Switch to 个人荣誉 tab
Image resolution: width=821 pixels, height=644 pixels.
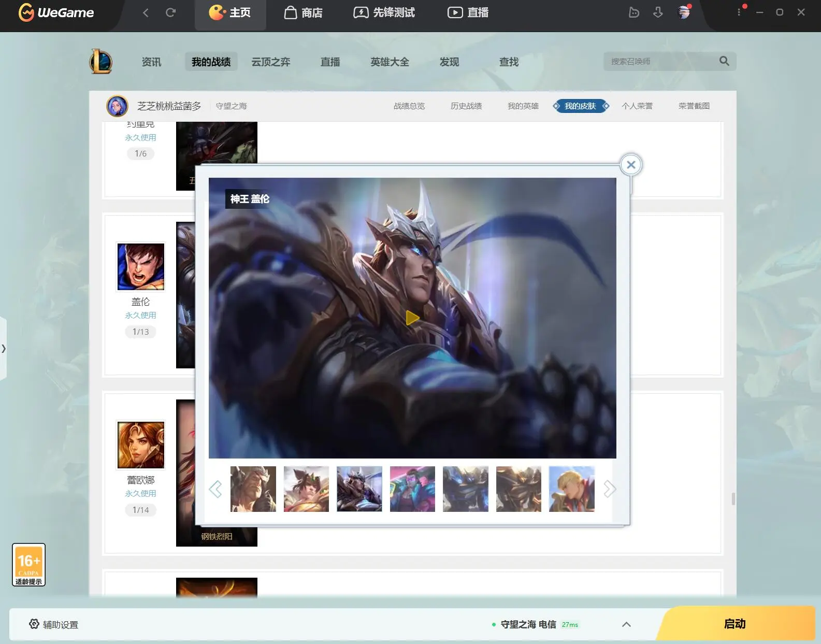click(637, 106)
